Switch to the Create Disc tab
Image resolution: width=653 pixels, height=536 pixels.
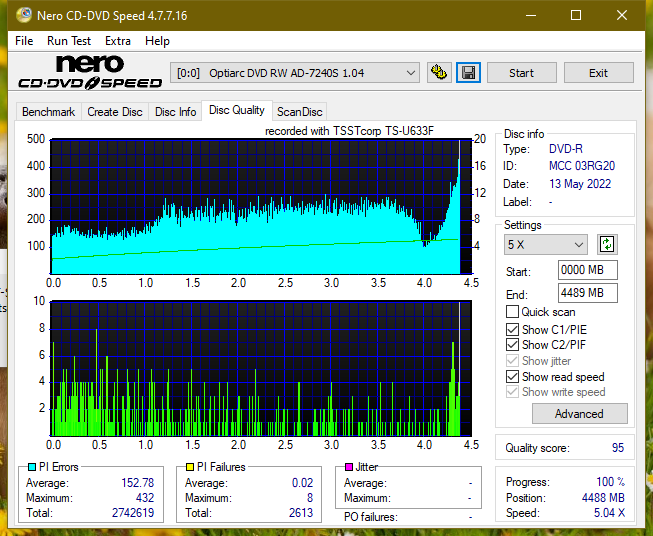point(115,112)
